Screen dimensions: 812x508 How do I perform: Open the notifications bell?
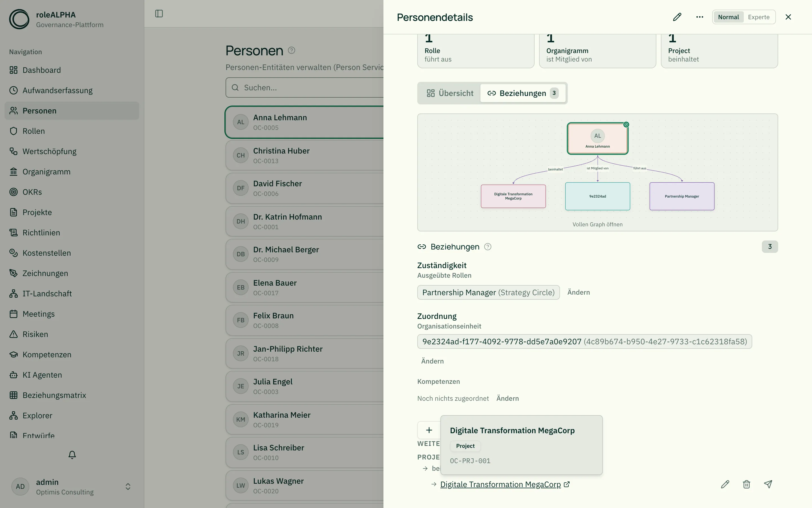tap(72, 455)
